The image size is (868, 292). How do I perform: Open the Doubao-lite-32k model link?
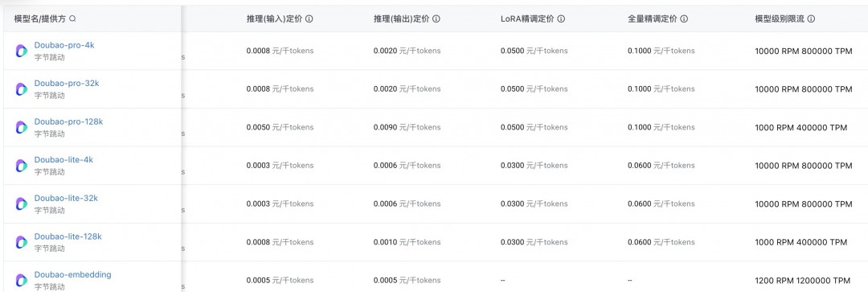66,199
